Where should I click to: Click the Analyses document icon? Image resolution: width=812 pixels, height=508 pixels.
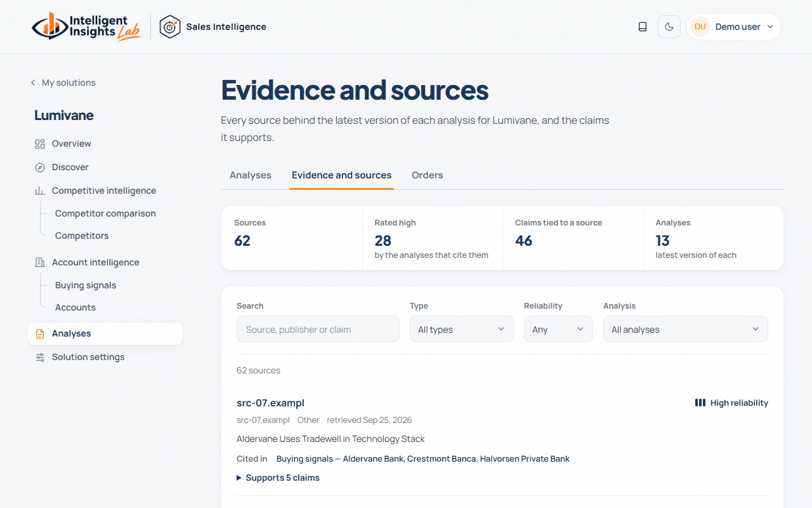point(40,333)
